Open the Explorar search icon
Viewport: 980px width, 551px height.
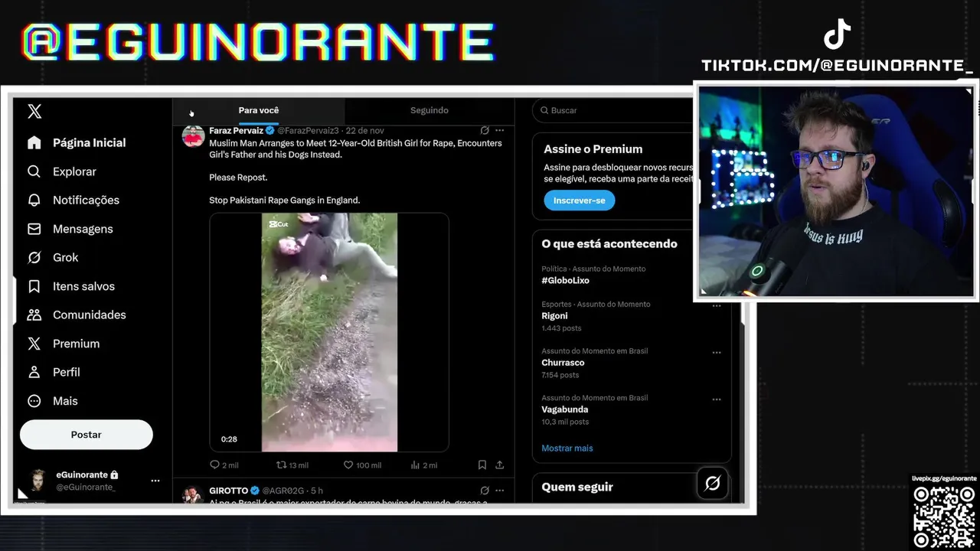click(x=34, y=171)
